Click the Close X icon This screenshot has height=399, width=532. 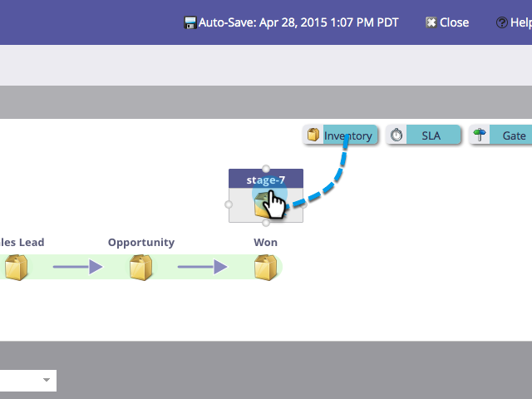(x=431, y=22)
